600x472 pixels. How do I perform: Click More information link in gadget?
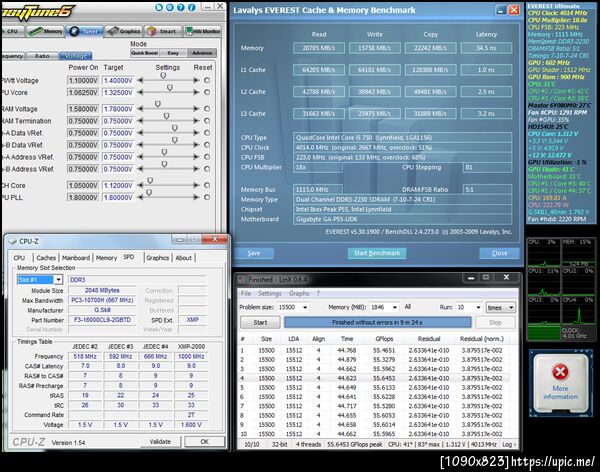pos(560,392)
